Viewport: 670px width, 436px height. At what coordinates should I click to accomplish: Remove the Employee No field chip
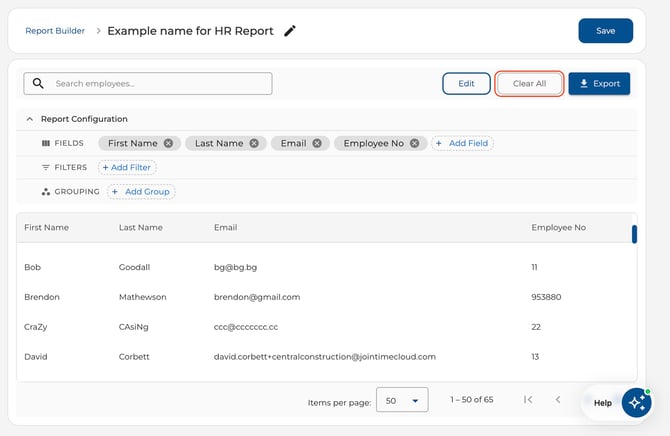[414, 143]
